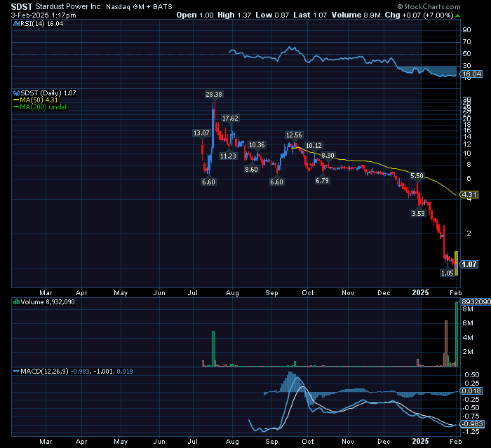491x448 pixels.
Task: Click the 8.60 low price label
Action: pos(251,170)
